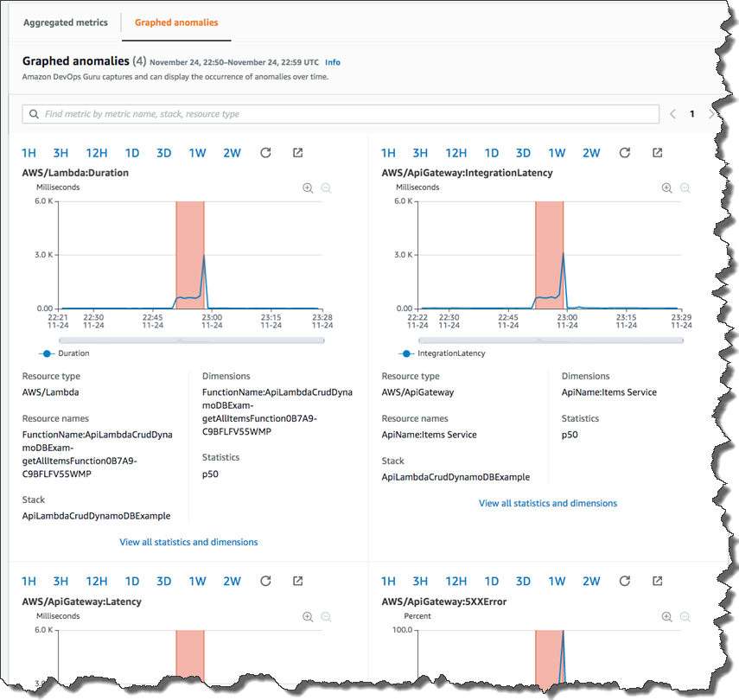
Task: Set IntegrationLatency graph range to 3D
Action: [x=523, y=153]
